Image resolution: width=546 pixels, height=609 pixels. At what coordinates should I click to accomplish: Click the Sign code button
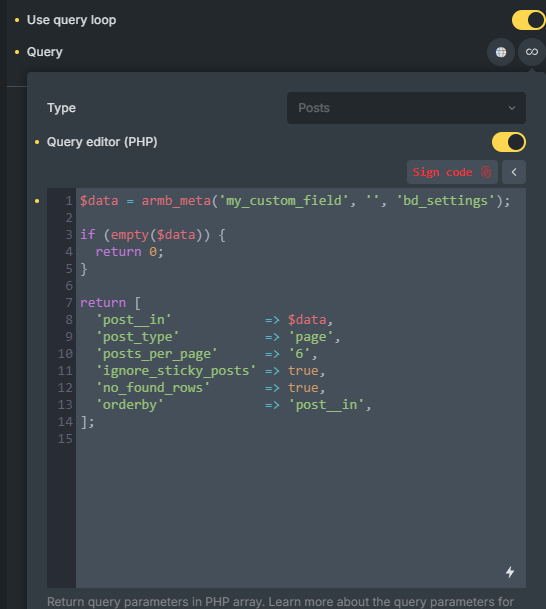coord(452,172)
